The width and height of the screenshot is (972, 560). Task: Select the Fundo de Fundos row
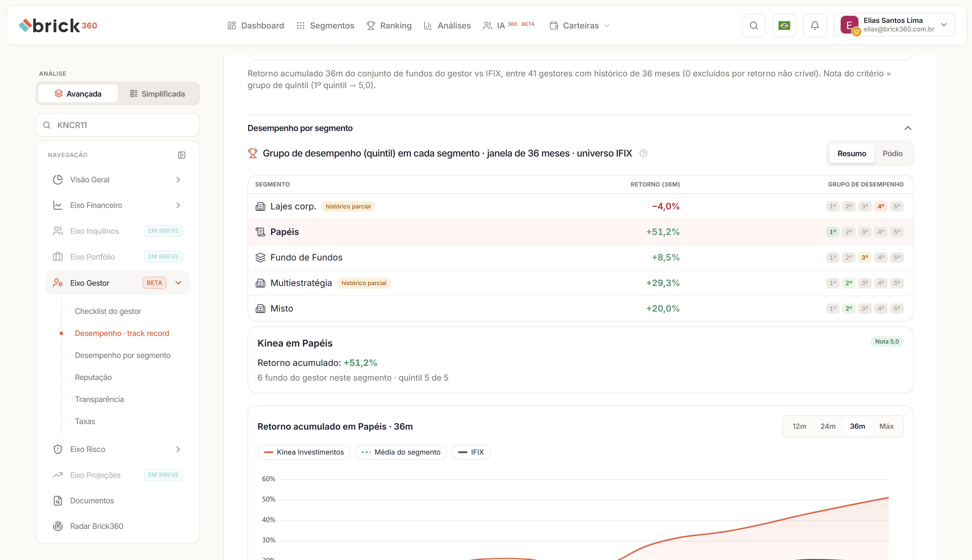click(x=581, y=257)
